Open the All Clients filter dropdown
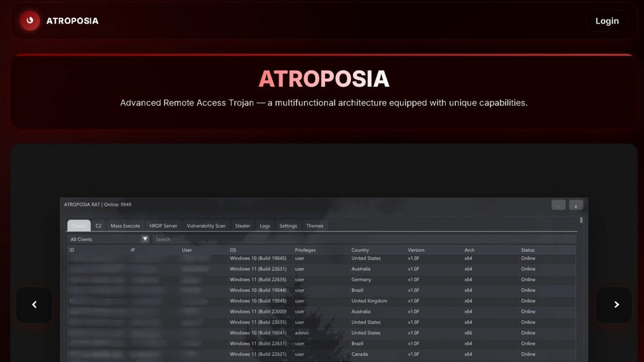The image size is (644, 362). click(x=145, y=239)
